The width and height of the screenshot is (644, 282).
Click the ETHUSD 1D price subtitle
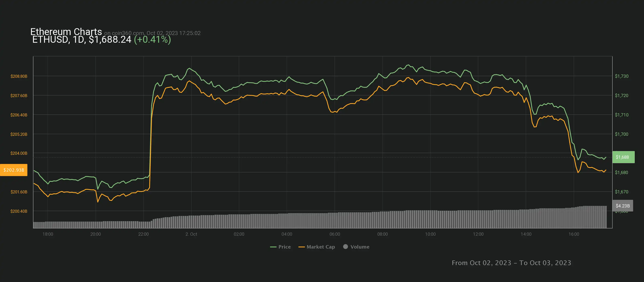pos(82,39)
